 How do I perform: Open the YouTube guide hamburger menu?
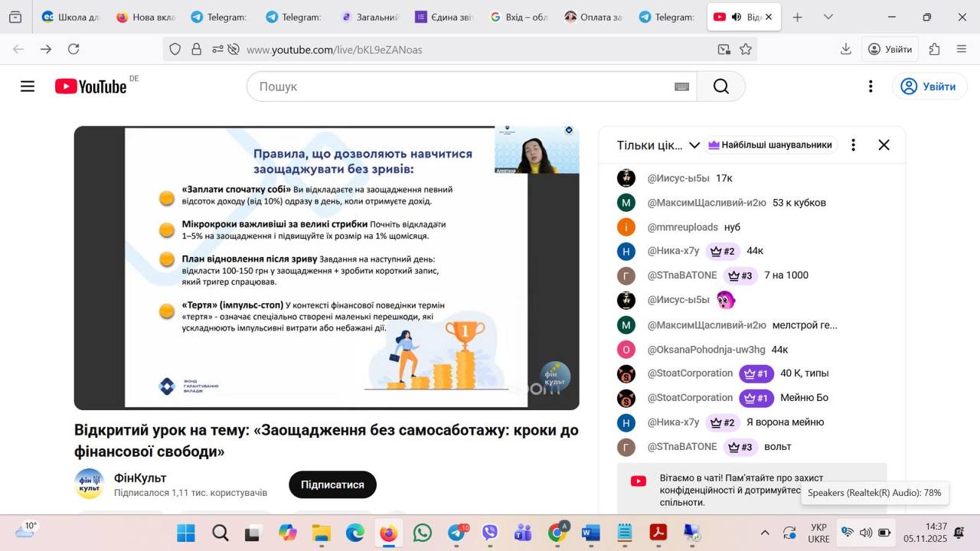[x=28, y=86]
